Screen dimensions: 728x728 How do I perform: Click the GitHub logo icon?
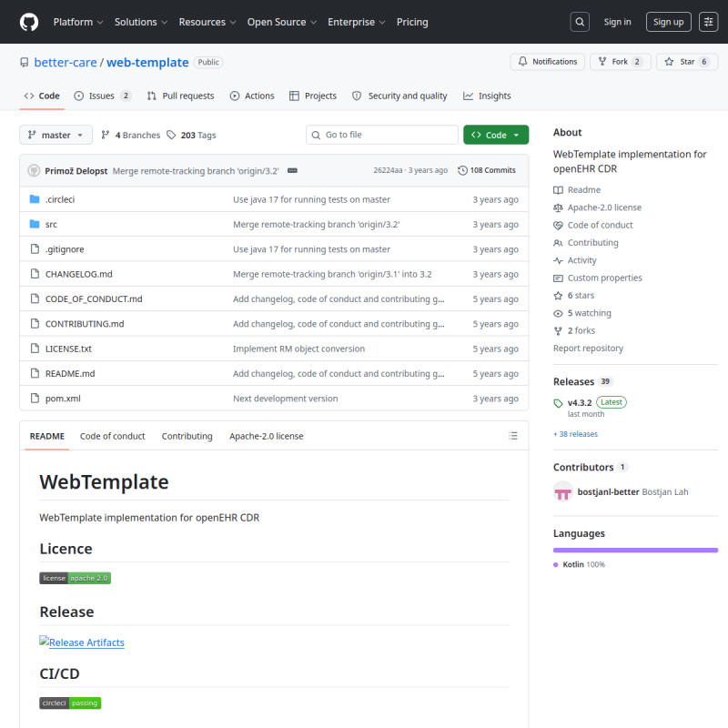click(29, 22)
